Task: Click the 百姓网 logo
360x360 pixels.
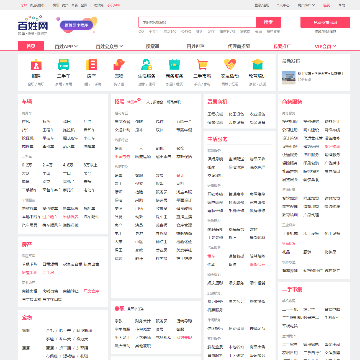Action: [33, 25]
